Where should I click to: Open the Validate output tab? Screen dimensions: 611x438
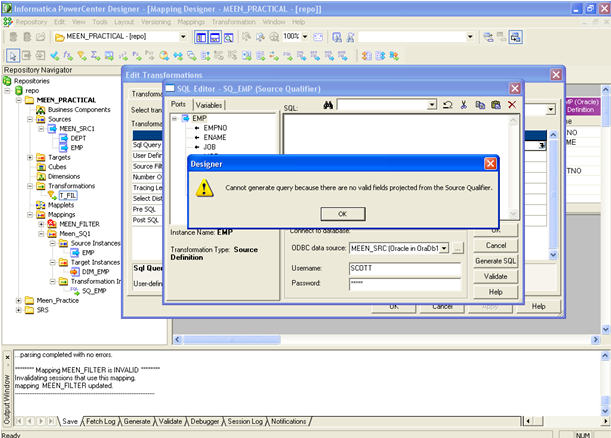(x=170, y=421)
